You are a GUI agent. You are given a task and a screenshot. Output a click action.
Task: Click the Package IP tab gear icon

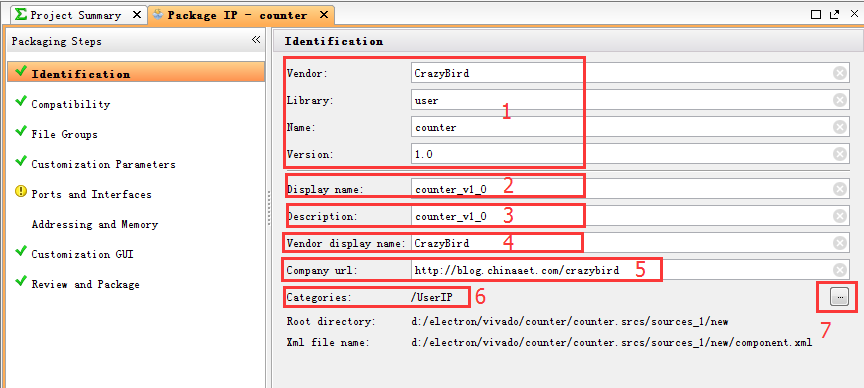pyautogui.click(x=158, y=14)
